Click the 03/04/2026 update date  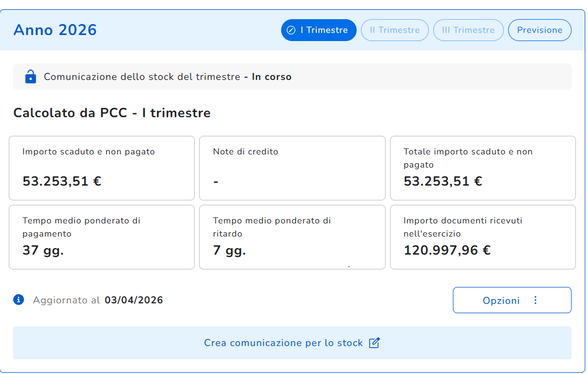[134, 300]
